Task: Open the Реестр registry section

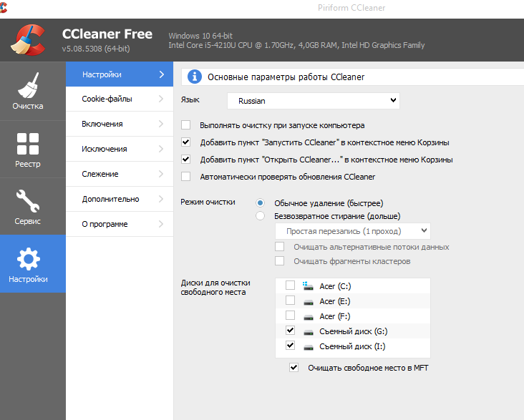Action: coord(28,149)
